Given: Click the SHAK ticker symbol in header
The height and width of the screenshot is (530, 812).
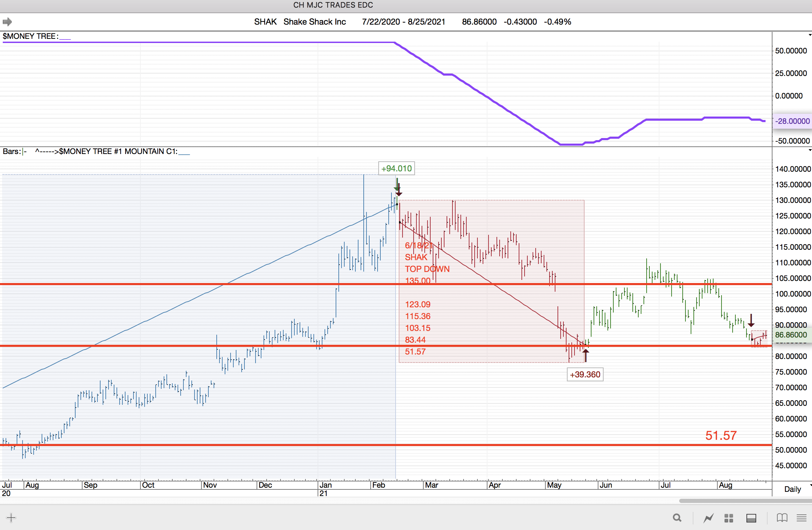Looking at the screenshot, I should click(265, 22).
